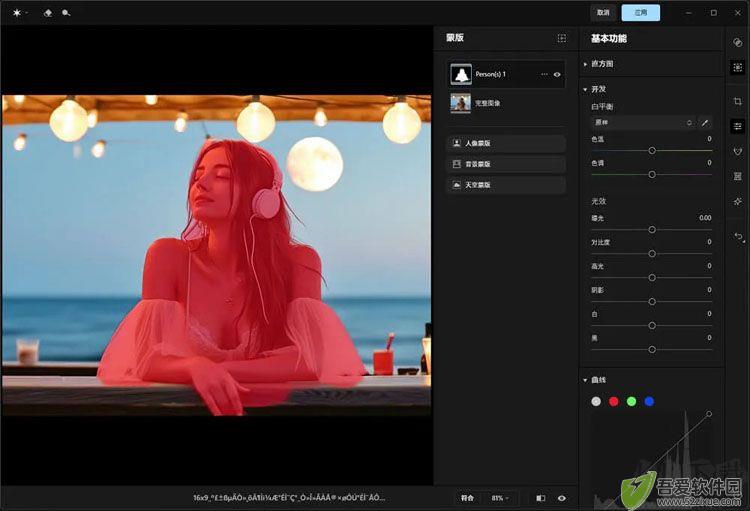The image size is (750, 511).
Task: Select the 完整图像 full image thumbnail
Action: coord(461,103)
